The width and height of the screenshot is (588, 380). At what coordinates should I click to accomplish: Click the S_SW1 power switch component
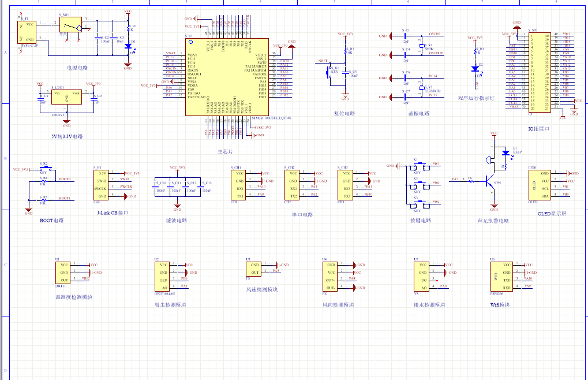coord(71,25)
